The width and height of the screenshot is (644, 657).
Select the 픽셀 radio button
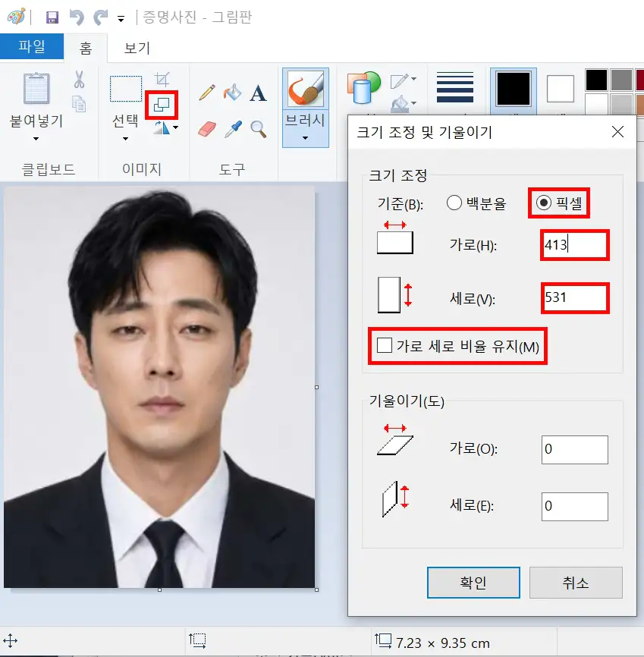(543, 203)
